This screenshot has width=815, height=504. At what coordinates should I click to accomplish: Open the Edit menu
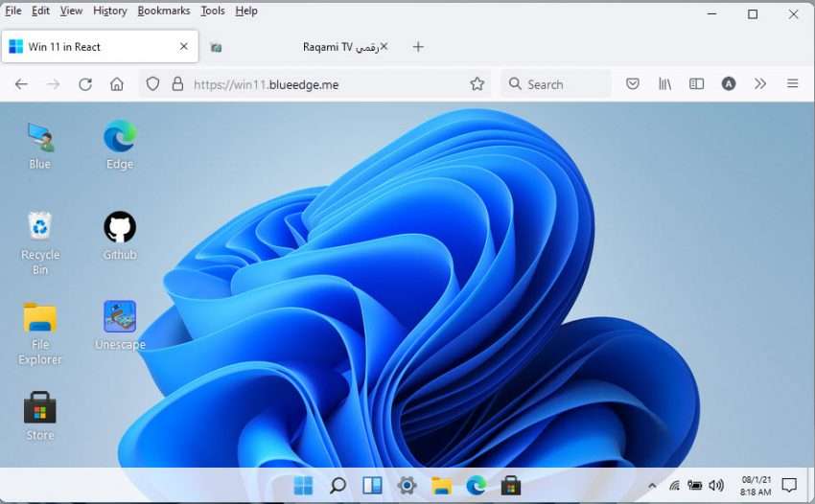[40, 11]
